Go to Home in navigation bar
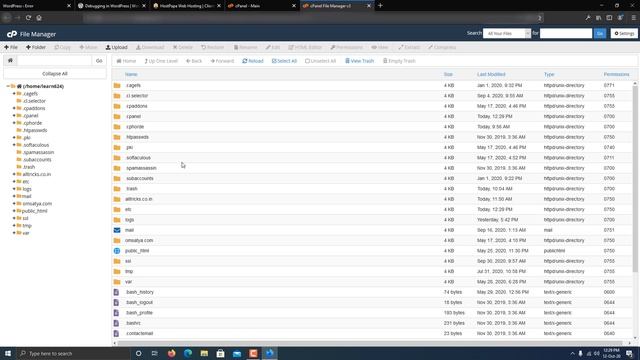The height and width of the screenshot is (360, 640). click(126, 61)
